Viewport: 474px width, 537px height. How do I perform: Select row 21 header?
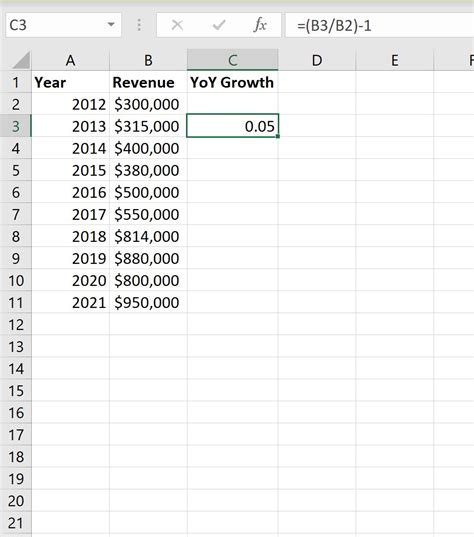pos(16,523)
